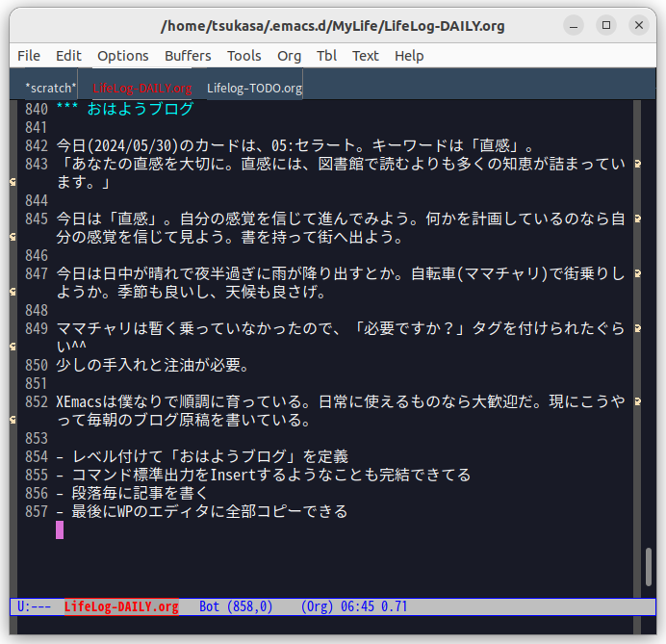Open the Org menu
666x644 pixels.
[290, 56]
